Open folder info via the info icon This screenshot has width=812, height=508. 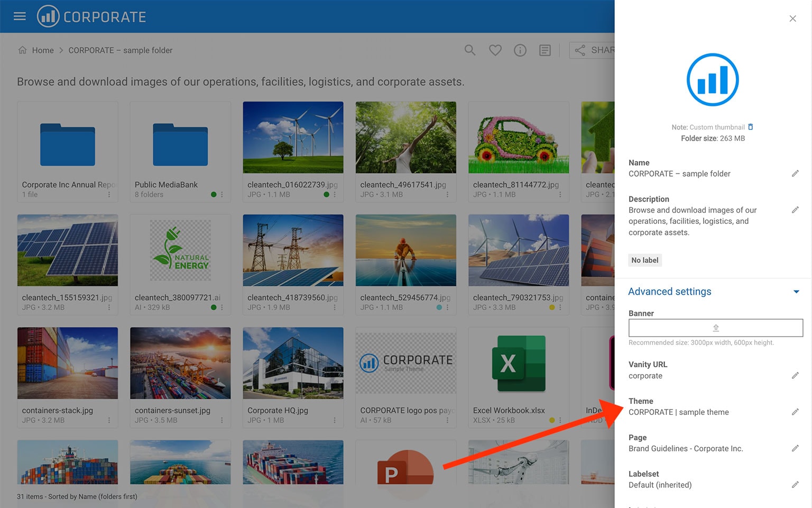point(520,50)
